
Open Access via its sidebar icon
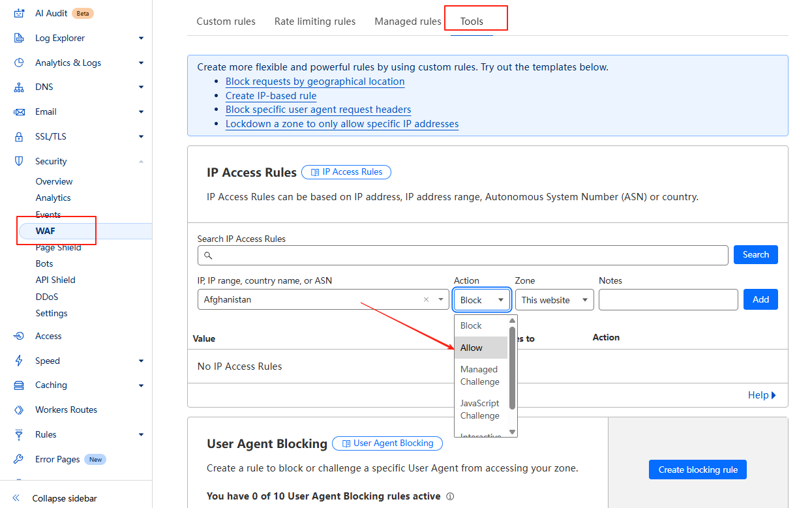[20, 336]
